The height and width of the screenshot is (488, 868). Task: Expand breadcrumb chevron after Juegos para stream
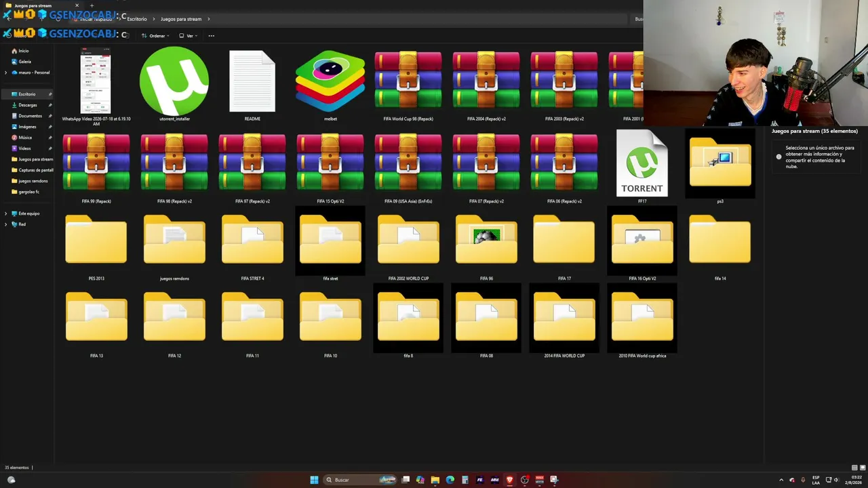click(209, 19)
